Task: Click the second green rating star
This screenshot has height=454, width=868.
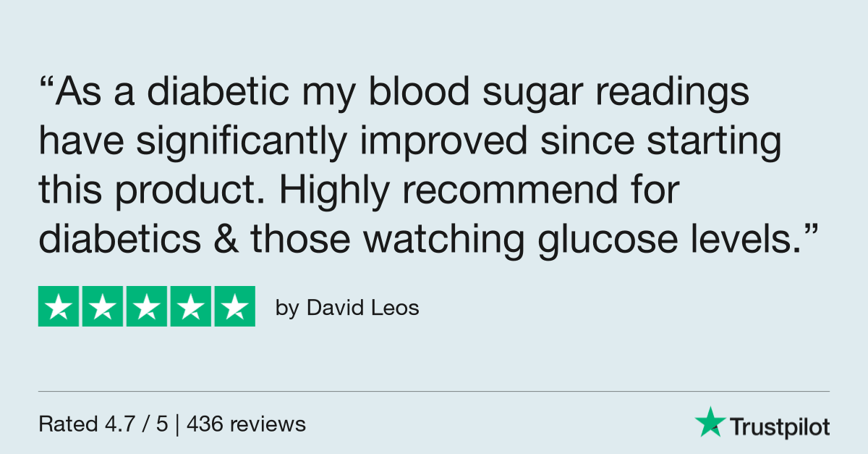Action: click(103, 306)
